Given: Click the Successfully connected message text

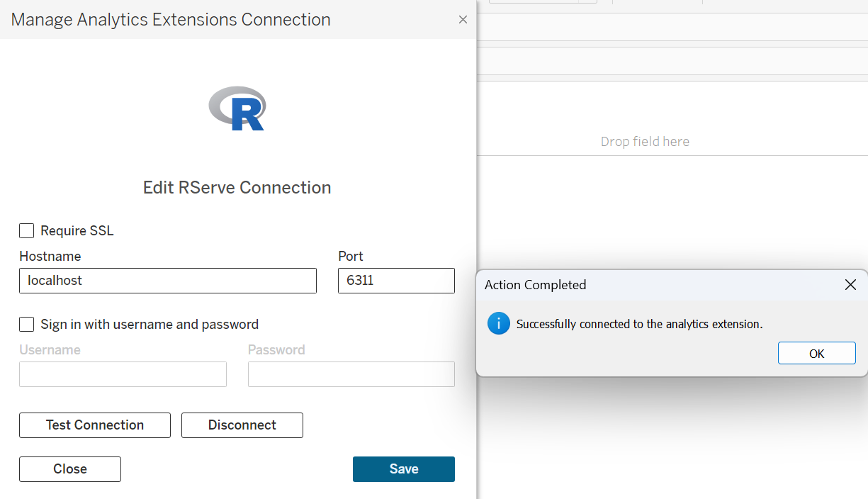Looking at the screenshot, I should click(639, 325).
